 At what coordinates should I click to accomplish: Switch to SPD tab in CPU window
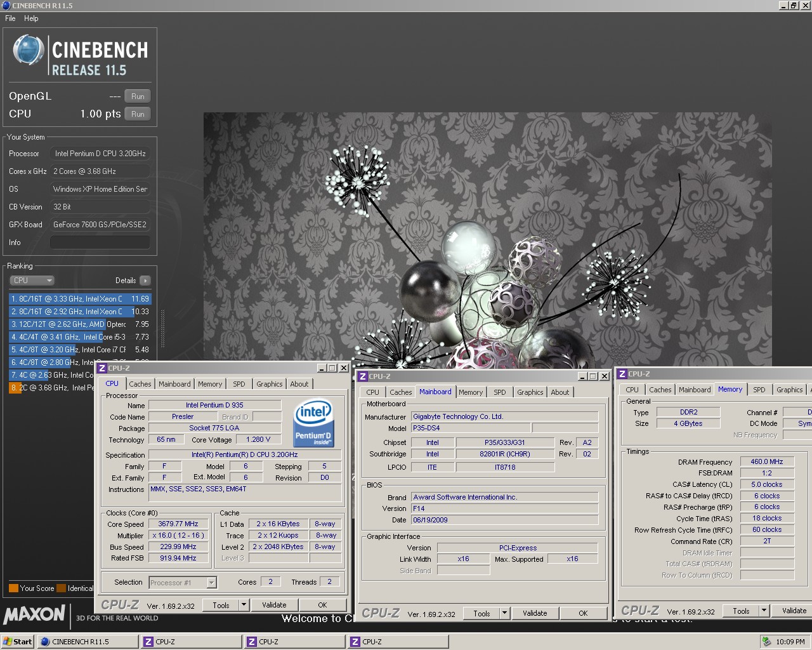239,384
